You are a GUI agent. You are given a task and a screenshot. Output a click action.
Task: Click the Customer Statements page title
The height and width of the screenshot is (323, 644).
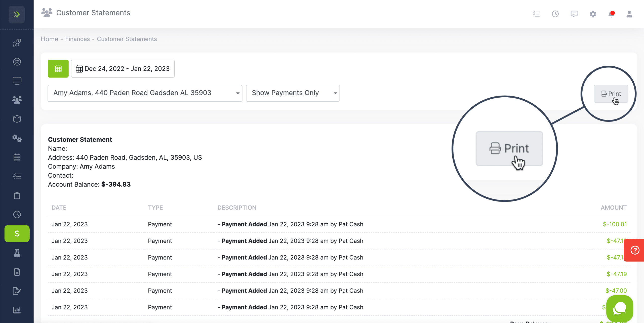tap(93, 13)
